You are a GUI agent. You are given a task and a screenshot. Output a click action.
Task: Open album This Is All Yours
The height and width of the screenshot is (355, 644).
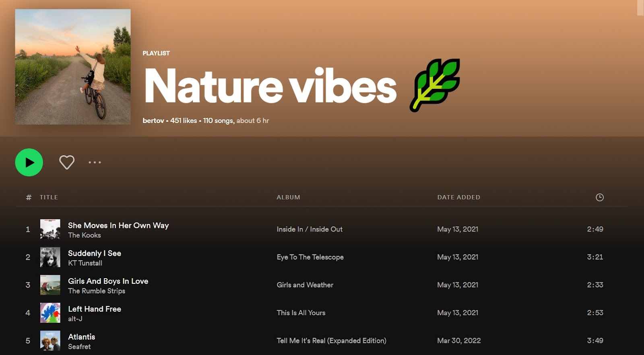(x=301, y=312)
